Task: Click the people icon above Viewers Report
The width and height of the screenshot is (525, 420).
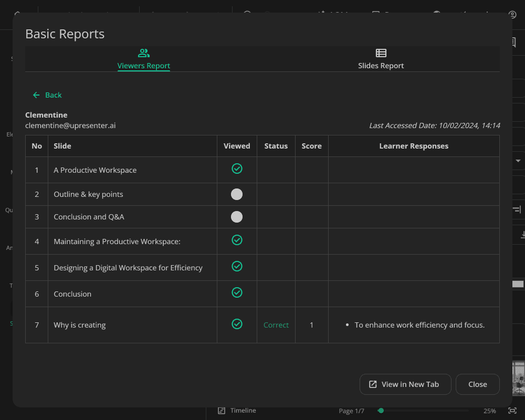Action: tap(143, 53)
